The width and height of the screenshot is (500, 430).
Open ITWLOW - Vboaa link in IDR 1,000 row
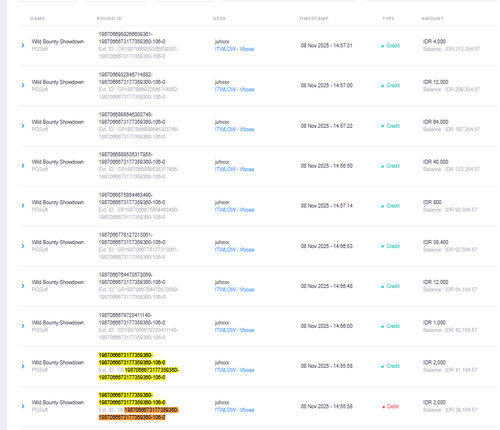coord(234,330)
